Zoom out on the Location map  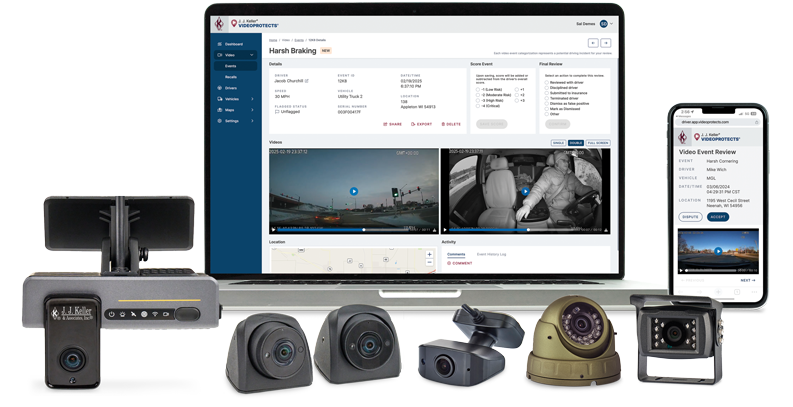point(429,262)
